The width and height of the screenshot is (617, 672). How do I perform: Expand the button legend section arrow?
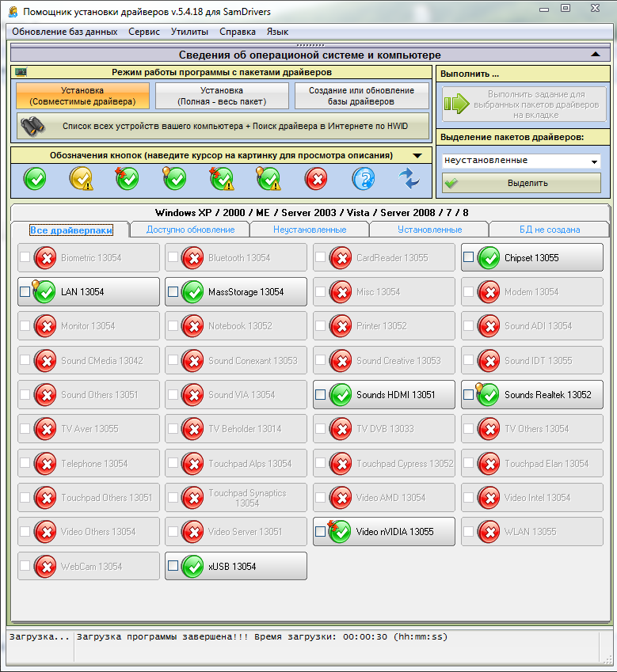coord(417,156)
